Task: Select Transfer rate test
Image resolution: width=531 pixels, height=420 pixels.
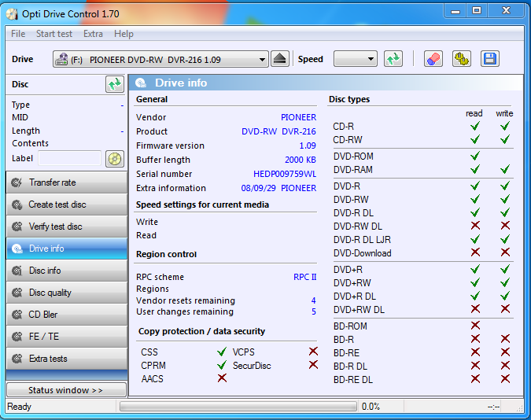Action: point(67,182)
